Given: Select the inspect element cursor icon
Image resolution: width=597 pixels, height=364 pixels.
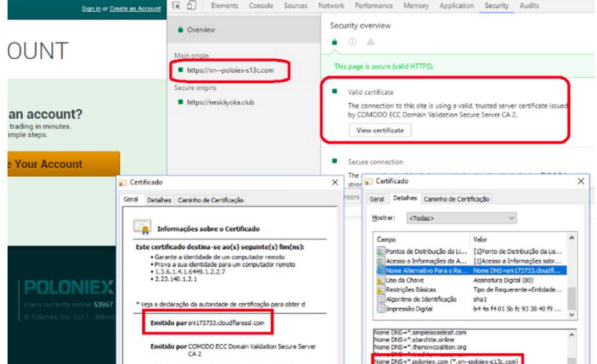Looking at the screenshot, I should click(x=176, y=5).
